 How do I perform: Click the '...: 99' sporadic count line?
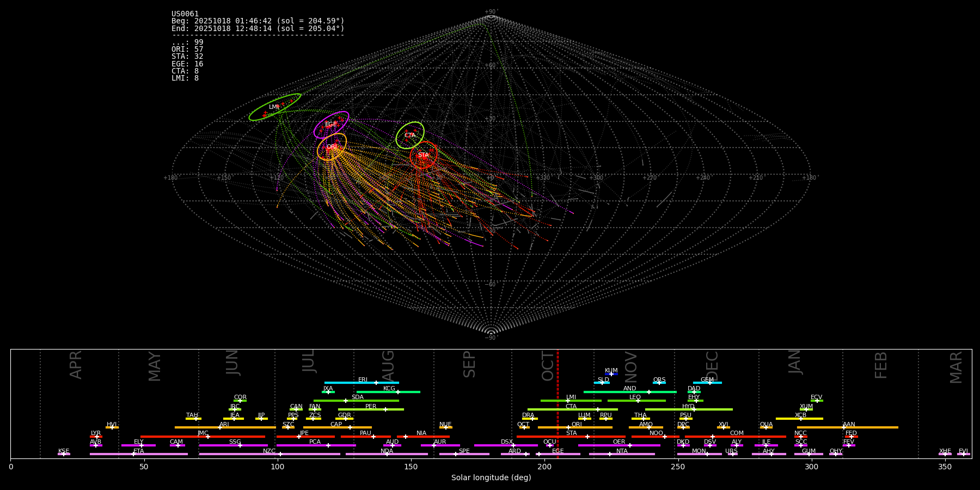(187, 42)
